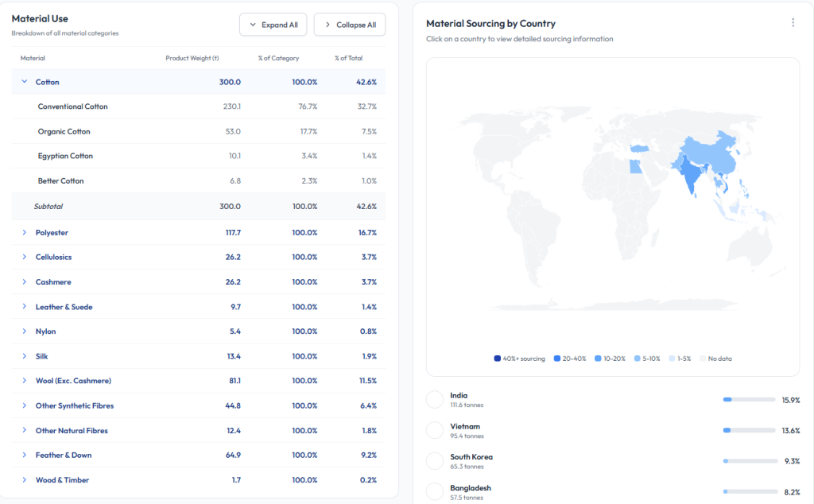Click the Expand All button

coord(273,25)
